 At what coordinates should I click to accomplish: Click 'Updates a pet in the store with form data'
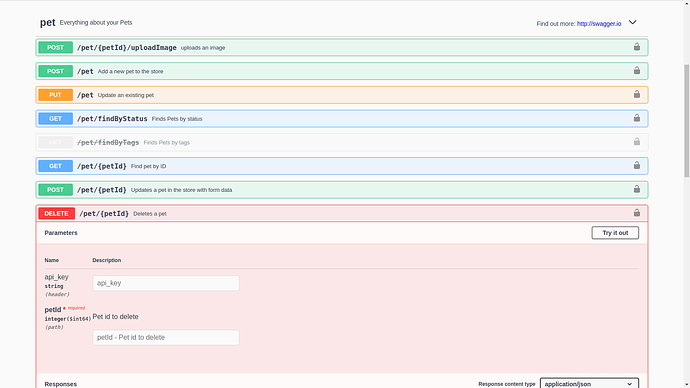pos(181,190)
